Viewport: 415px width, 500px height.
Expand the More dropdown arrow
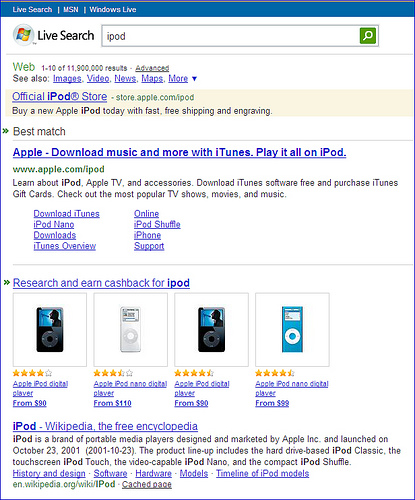[x=194, y=79]
